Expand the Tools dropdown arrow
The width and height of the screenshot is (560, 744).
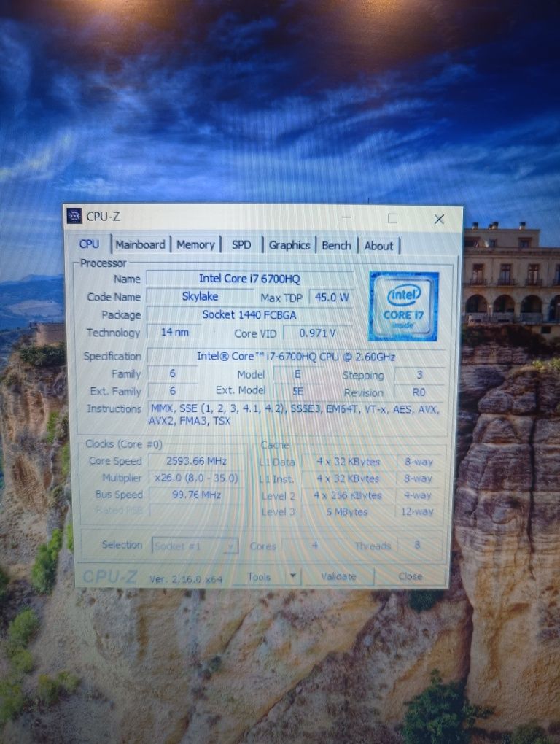[293, 576]
